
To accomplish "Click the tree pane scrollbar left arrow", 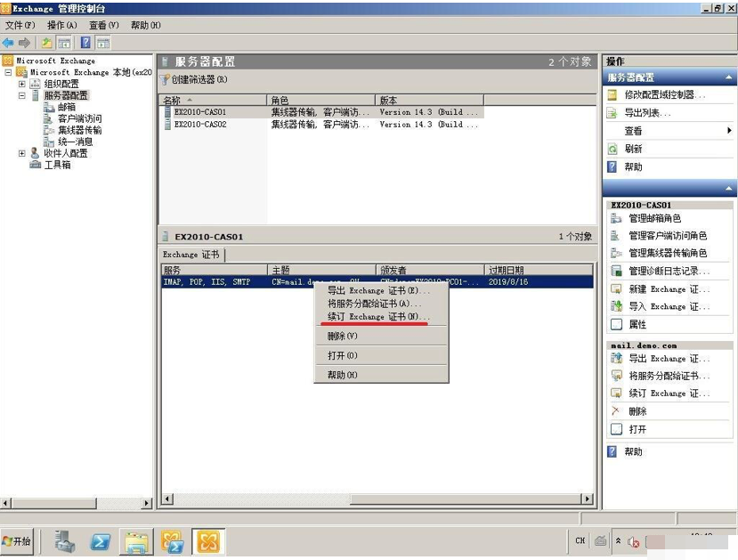I will point(5,503).
